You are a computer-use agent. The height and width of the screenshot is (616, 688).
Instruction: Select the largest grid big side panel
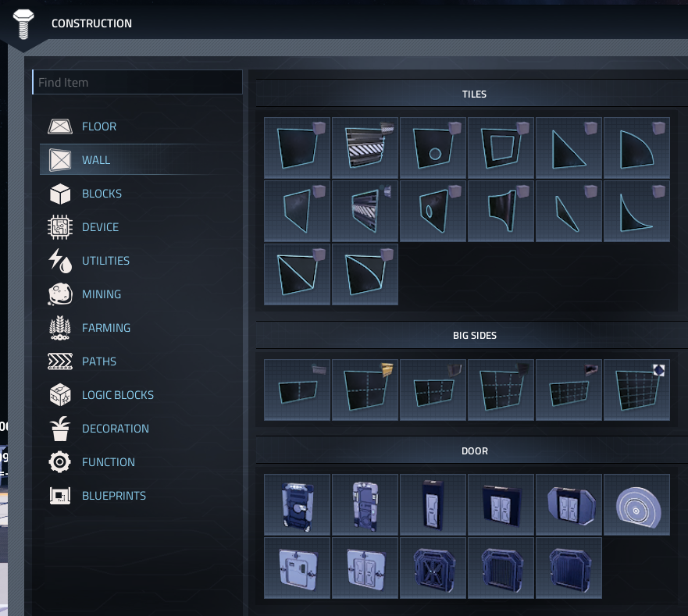(x=636, y=390)
